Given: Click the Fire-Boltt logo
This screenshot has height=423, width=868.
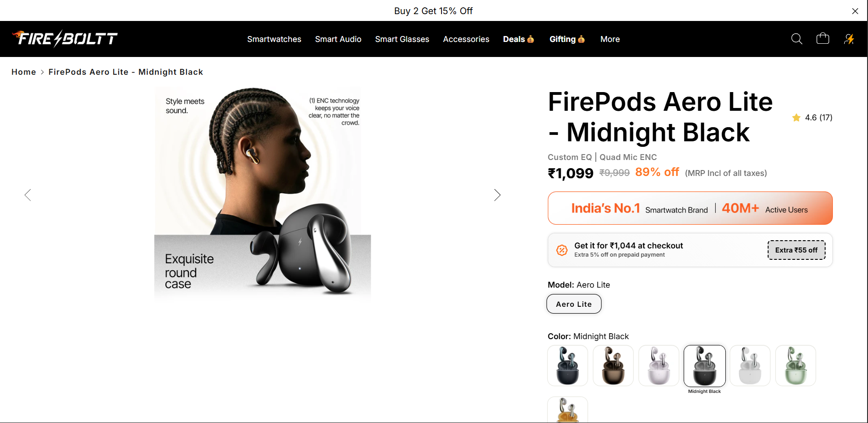Looking at the screenshot, I should point(65,38).
